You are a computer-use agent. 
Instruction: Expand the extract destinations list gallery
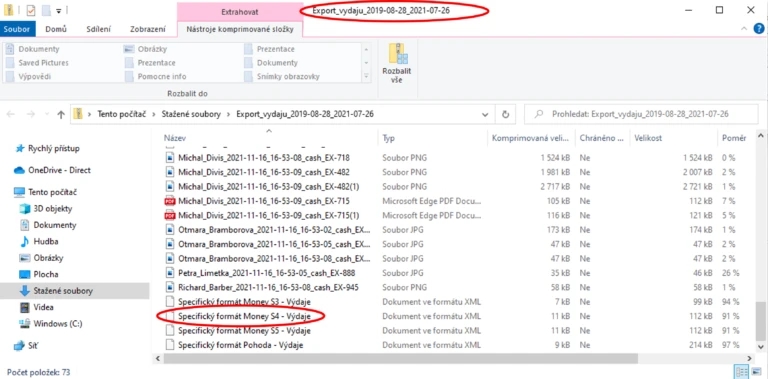point(366,76)
